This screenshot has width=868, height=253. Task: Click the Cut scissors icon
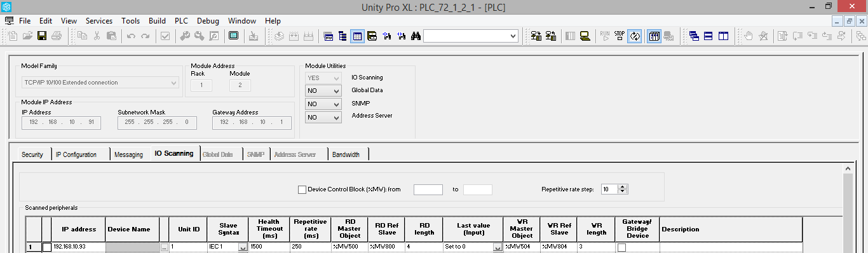(97, 36)
